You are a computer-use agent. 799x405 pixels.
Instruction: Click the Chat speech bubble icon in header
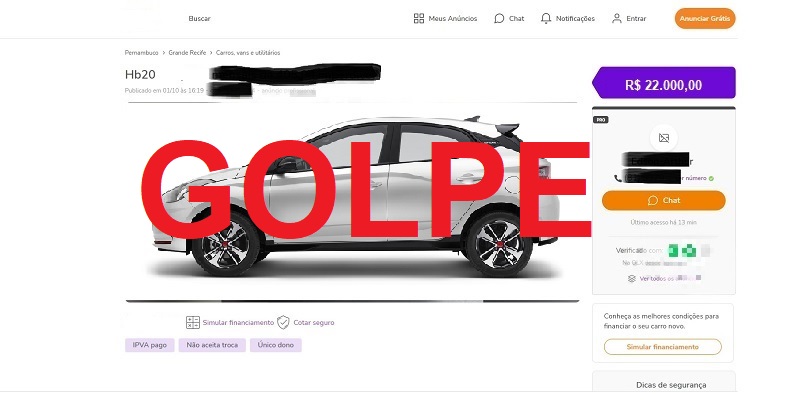click(x=499, y=18)
